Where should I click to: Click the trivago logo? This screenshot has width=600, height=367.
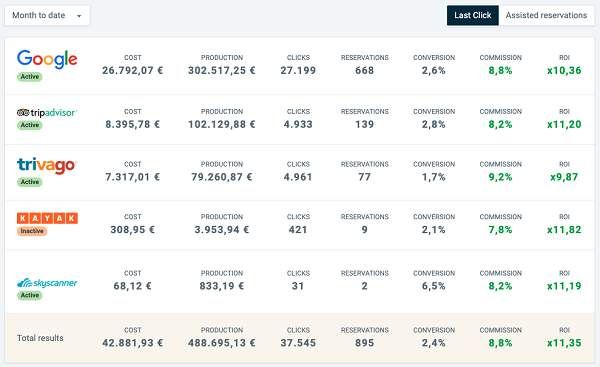[x=46, y=165]
